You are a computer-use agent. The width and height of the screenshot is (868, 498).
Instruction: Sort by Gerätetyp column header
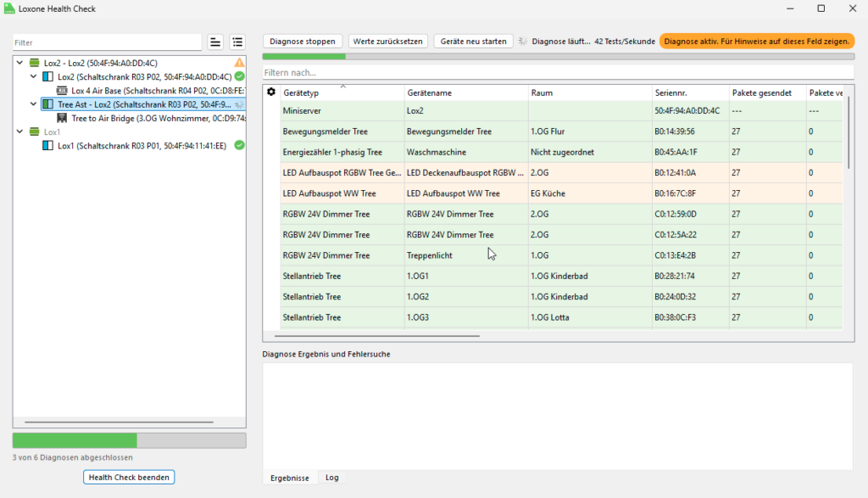point(342,92)
